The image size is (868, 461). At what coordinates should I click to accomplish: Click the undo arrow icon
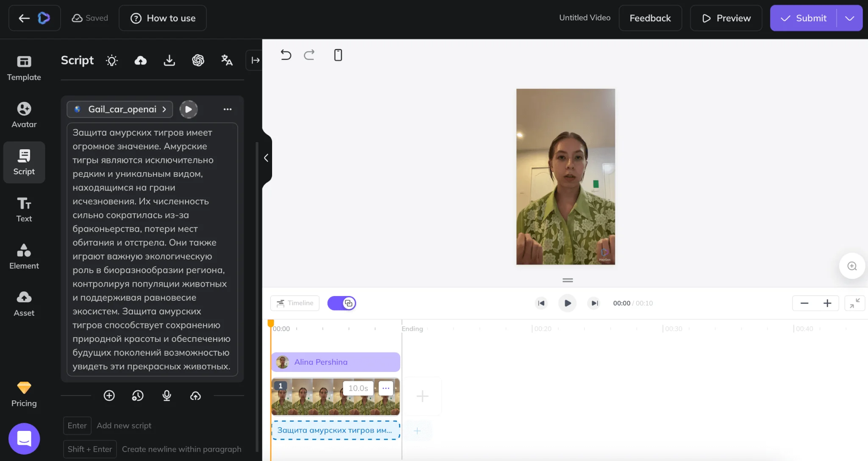point(286,55)
